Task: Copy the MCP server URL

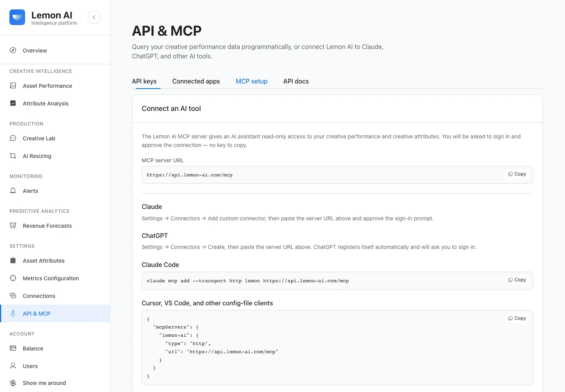Action: [x=517, y=174]
